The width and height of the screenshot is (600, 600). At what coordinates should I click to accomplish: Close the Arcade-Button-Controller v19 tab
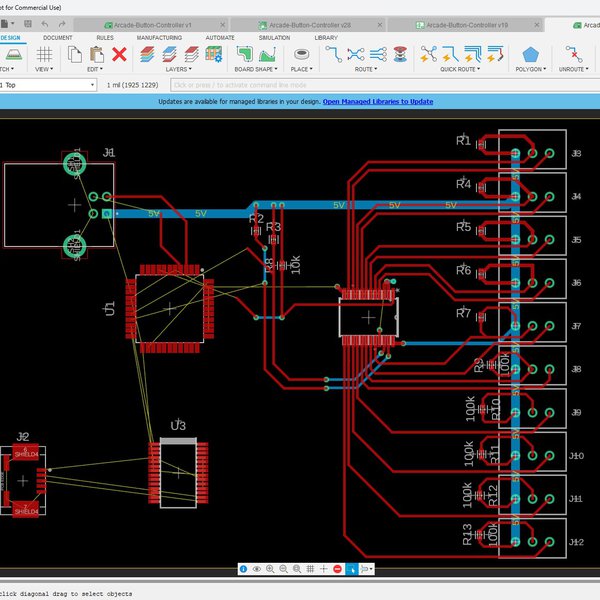point(536,25)
